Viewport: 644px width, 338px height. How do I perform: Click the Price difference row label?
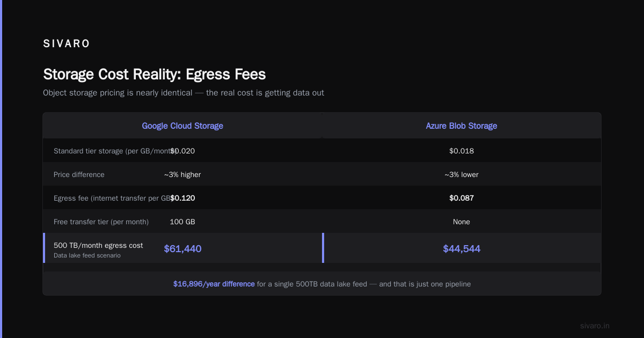pyautogui.click(x=79, y=174)
